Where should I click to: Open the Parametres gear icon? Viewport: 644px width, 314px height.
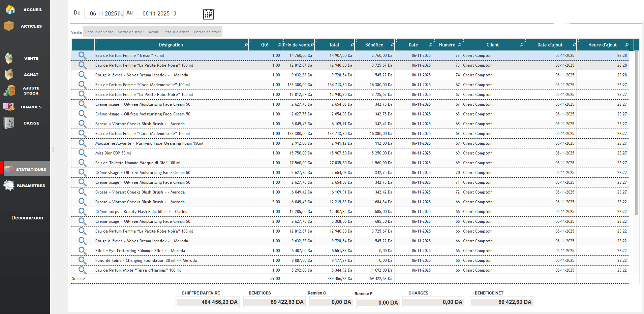pos(9,185)
